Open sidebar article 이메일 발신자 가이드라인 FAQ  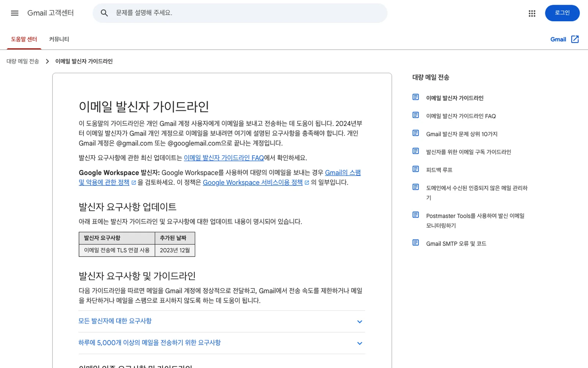click(461, 116)
